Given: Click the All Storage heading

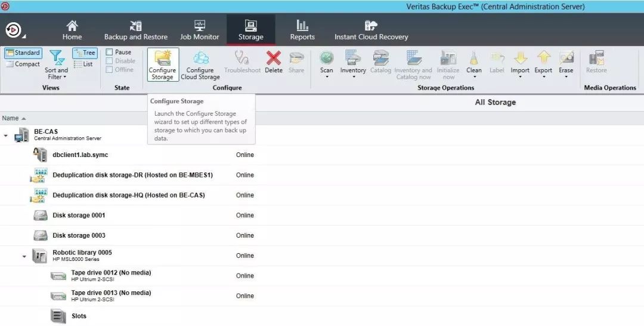Looking at the screenshot, I should click(496, 102).
